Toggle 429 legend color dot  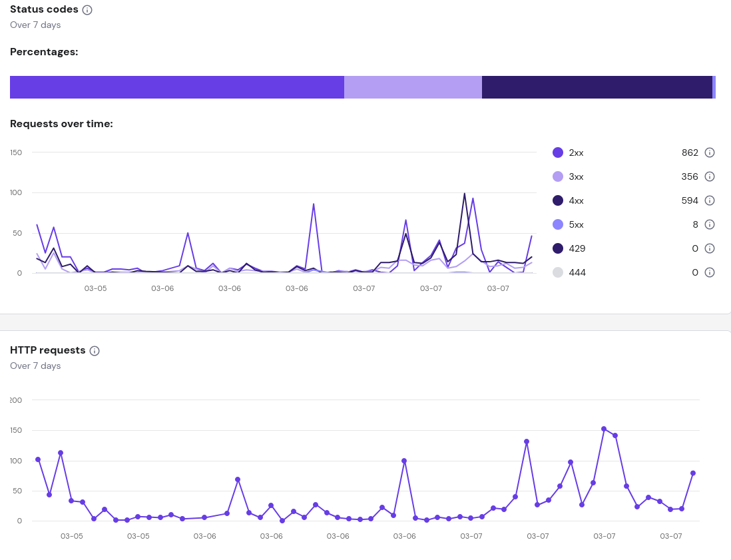tap(558, 248)
